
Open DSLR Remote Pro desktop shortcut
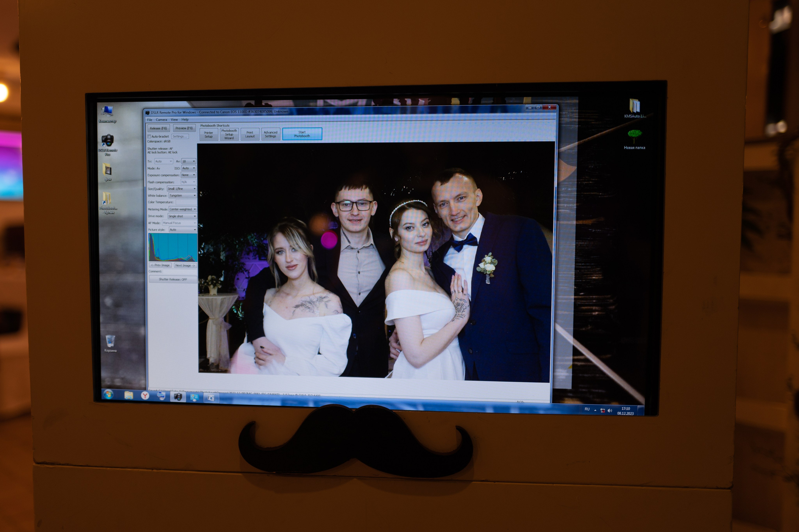[x=107, y=141]
